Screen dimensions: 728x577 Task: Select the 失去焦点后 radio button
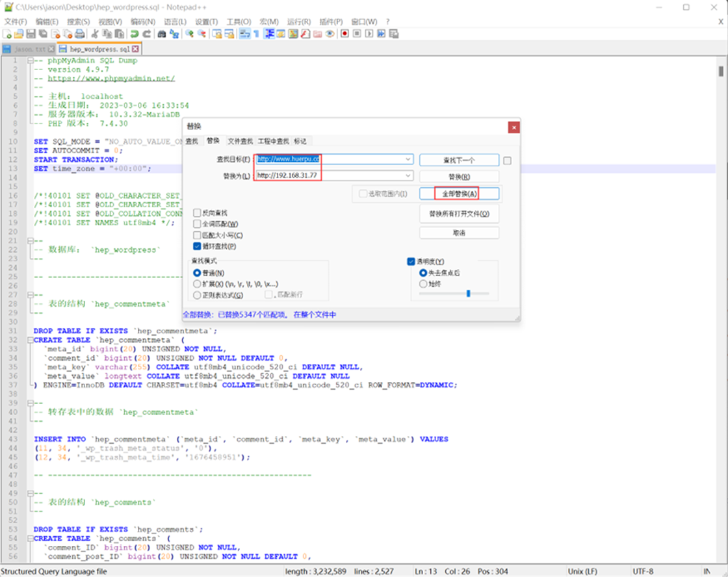423,272
